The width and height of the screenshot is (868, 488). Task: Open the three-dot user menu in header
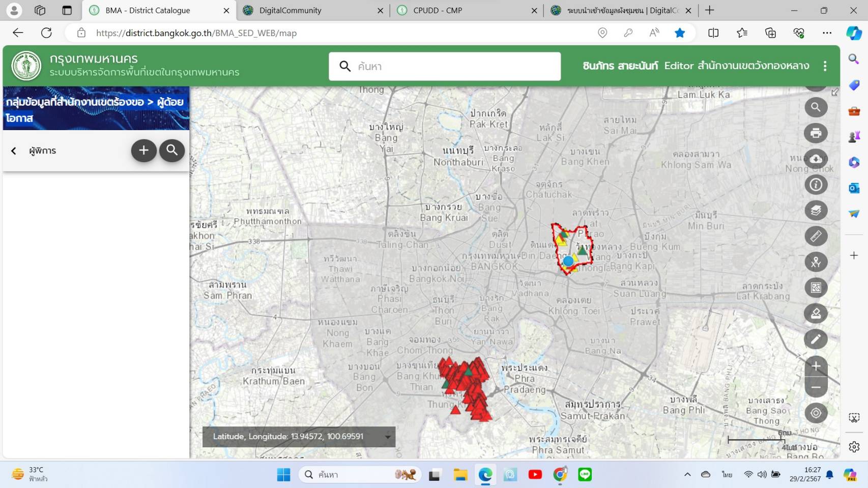click(825, 66)
